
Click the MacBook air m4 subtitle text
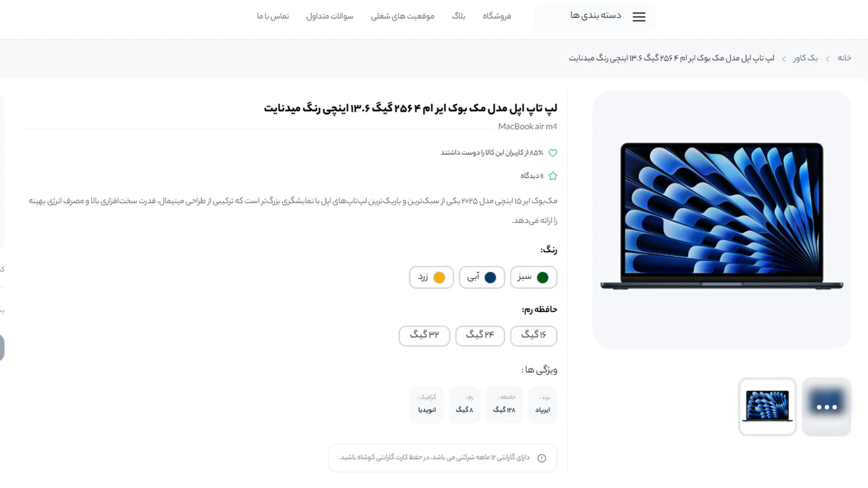tap(528, 127)
